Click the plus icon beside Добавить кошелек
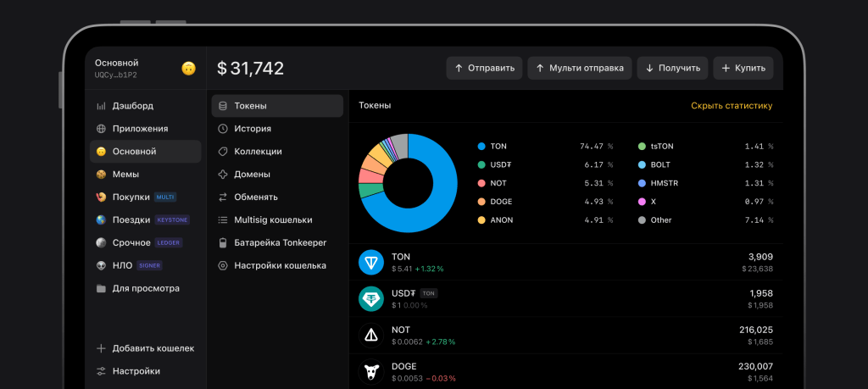 pos(101,348)
